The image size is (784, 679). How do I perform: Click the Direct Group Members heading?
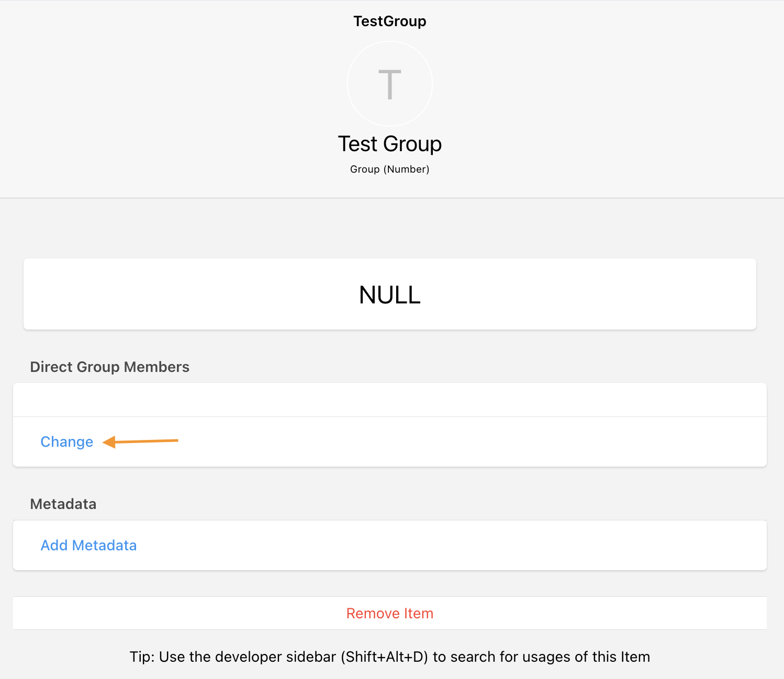coord(109,367)
